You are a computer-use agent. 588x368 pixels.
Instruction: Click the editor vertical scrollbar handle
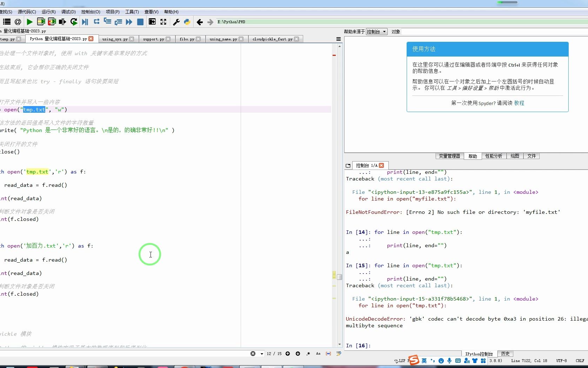pos(339,277)
